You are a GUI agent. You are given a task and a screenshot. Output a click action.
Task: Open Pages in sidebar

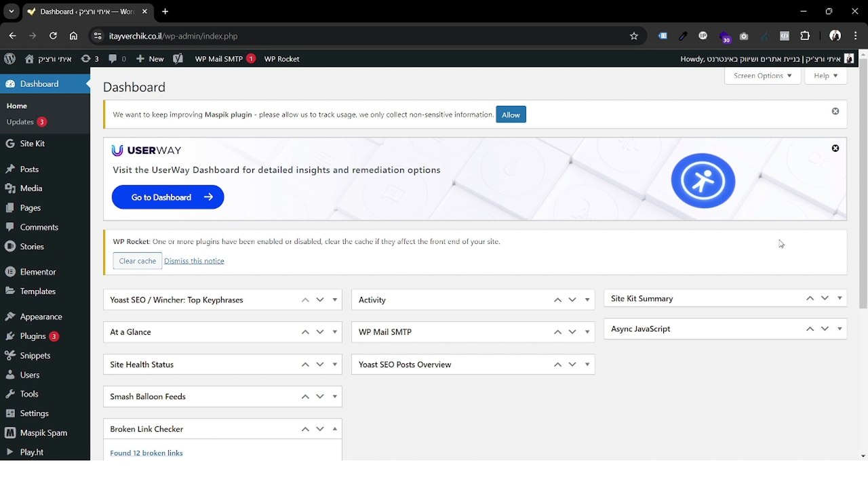pos(45,208)
